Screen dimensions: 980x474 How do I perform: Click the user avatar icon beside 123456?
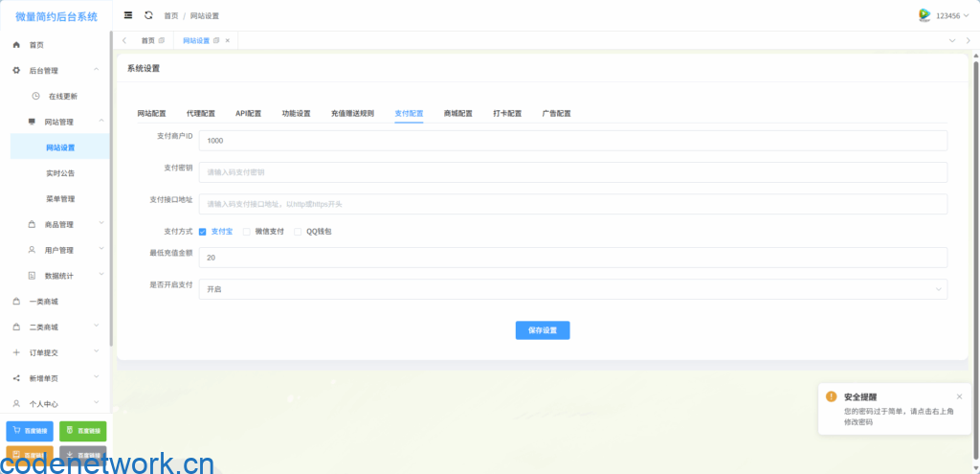click(x=924, y=15)
